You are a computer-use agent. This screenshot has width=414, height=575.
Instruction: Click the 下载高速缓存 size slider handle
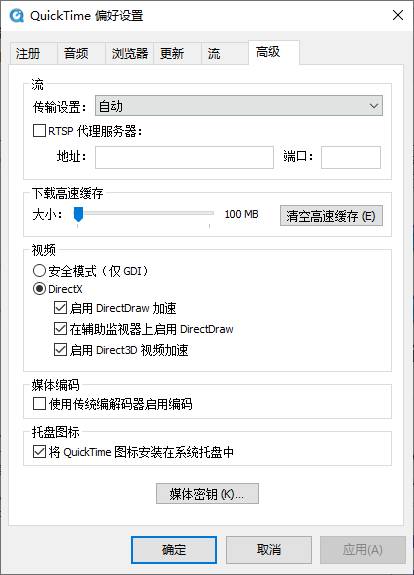pyautogui.click(x=78, y=214)
